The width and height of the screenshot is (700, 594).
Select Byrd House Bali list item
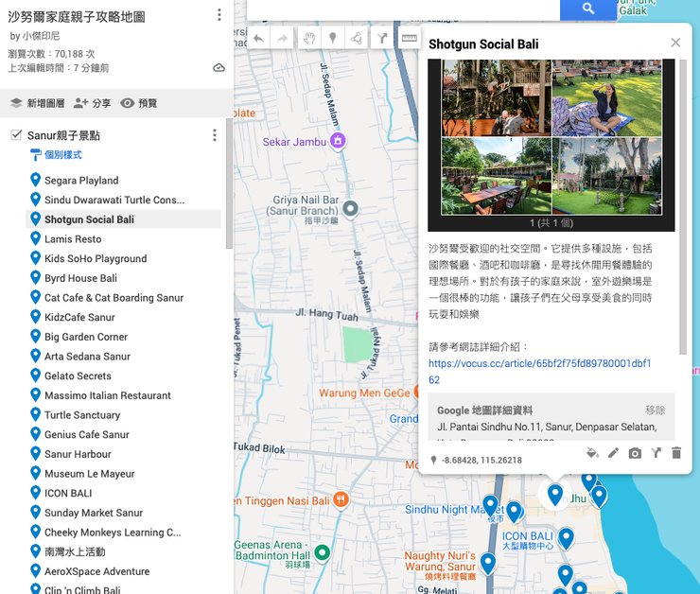click(123, 278)
